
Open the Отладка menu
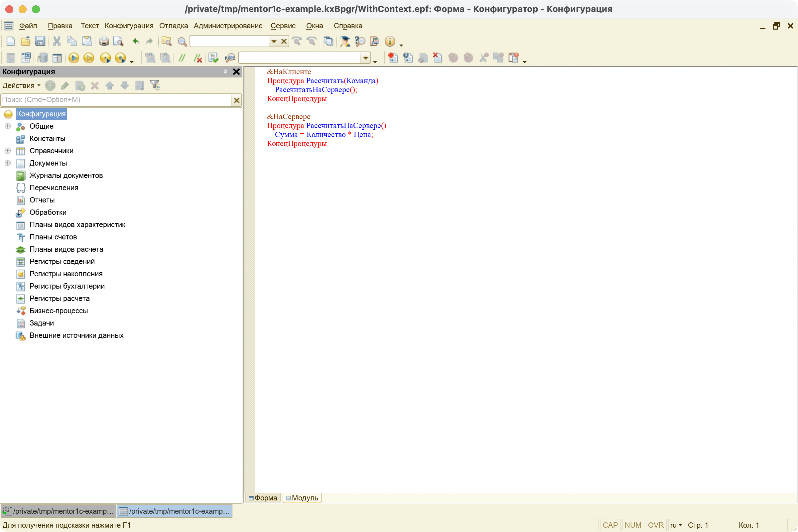tap(173, 26)
